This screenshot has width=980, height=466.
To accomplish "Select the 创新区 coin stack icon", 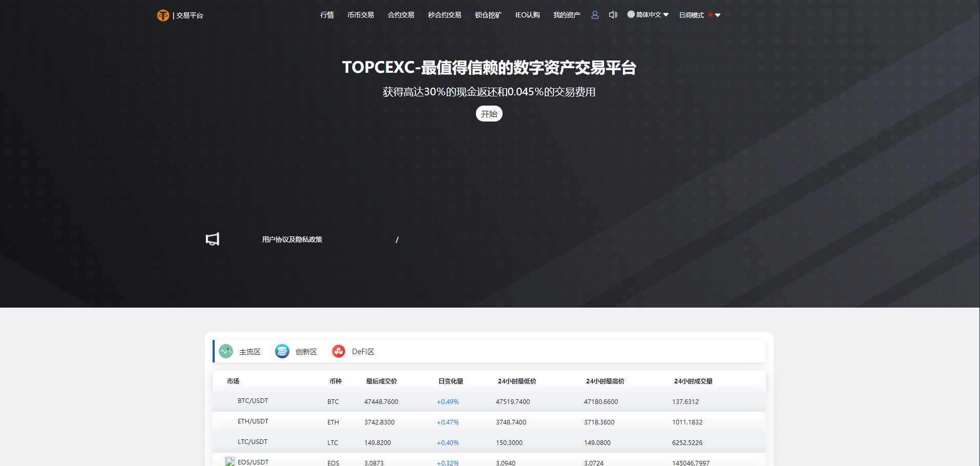I will 282,351.
